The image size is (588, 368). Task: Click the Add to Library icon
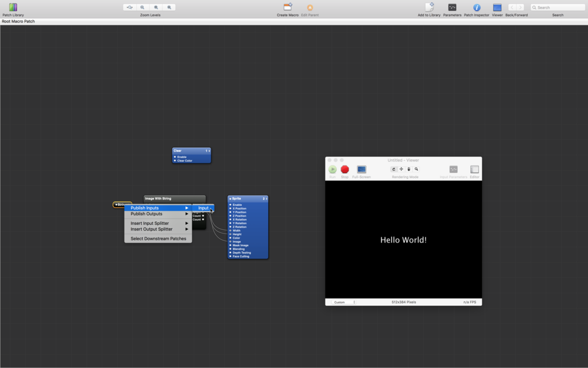coord(430,7)
